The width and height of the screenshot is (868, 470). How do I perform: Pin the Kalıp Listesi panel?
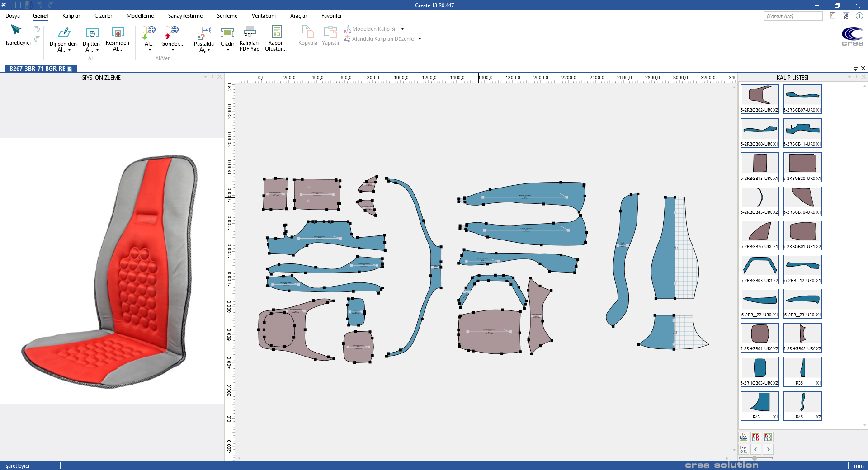pyautogui.click(x=856, y=77)
